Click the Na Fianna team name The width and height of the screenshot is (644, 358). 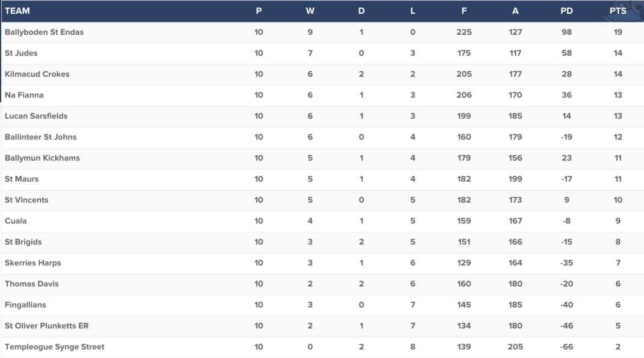24,95
